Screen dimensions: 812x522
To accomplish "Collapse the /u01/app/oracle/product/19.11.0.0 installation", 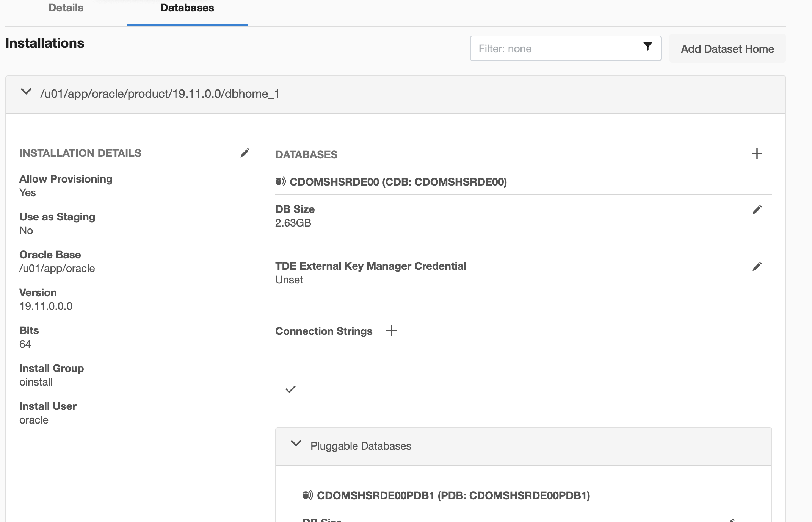I will (x=26, y=93).
